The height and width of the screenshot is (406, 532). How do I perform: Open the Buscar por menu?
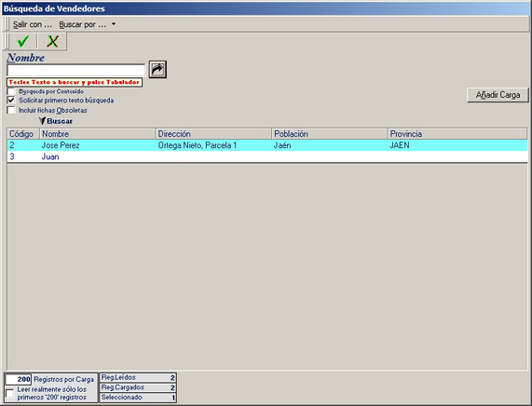[x=82, y=24]
